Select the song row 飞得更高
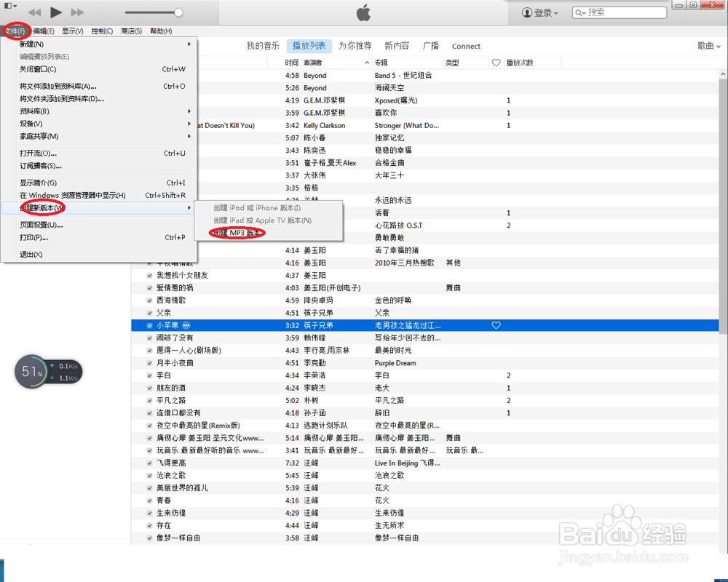 tap(425, 463)
